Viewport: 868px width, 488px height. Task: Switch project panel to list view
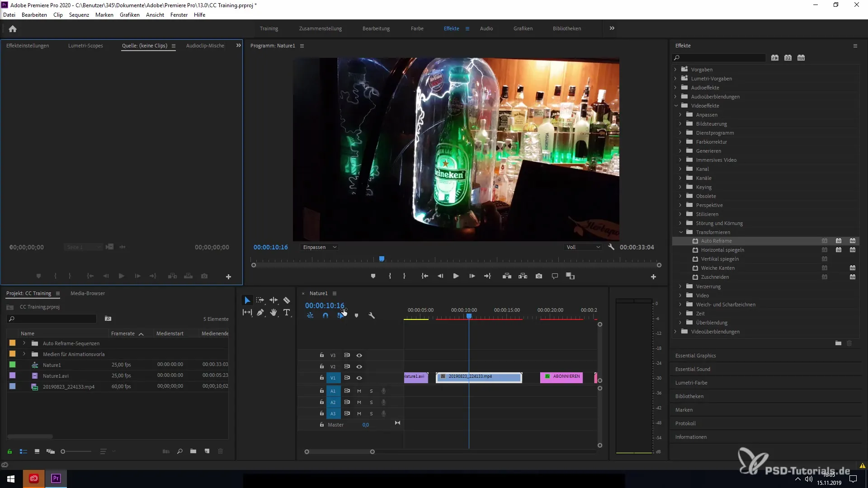click(x=24, y=451)
